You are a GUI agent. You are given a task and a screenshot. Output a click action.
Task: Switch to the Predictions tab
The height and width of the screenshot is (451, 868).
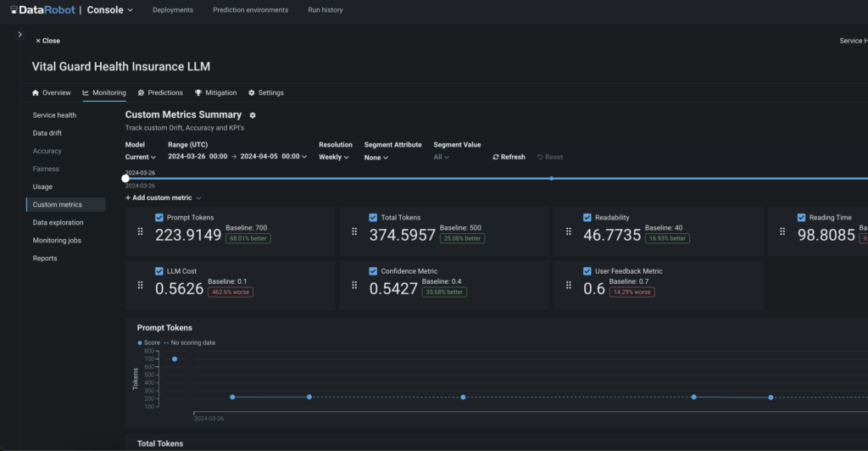tap(160, 93)
